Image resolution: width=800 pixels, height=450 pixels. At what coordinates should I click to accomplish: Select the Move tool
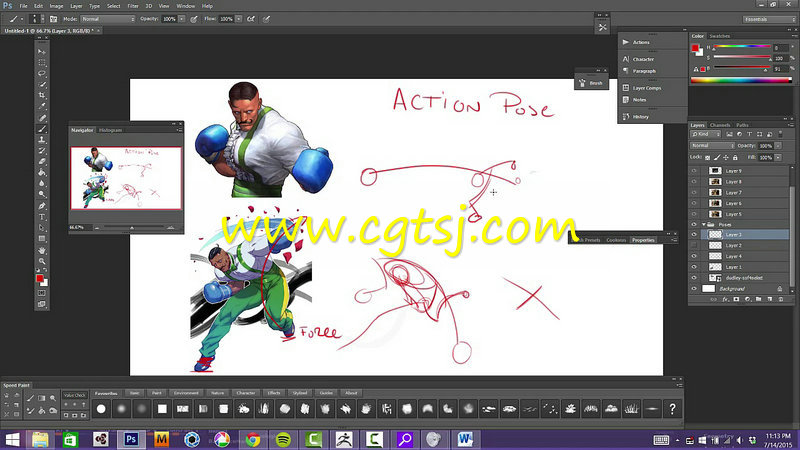pos(42,52)
